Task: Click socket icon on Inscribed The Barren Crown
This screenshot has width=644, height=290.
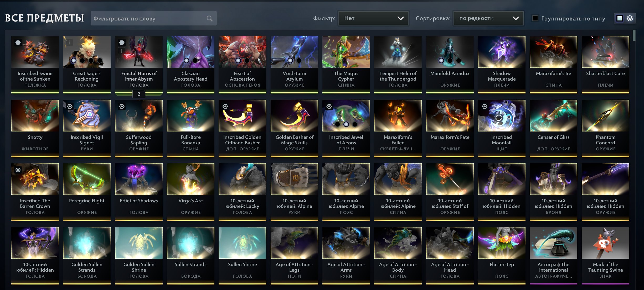Action: [18, 170]
